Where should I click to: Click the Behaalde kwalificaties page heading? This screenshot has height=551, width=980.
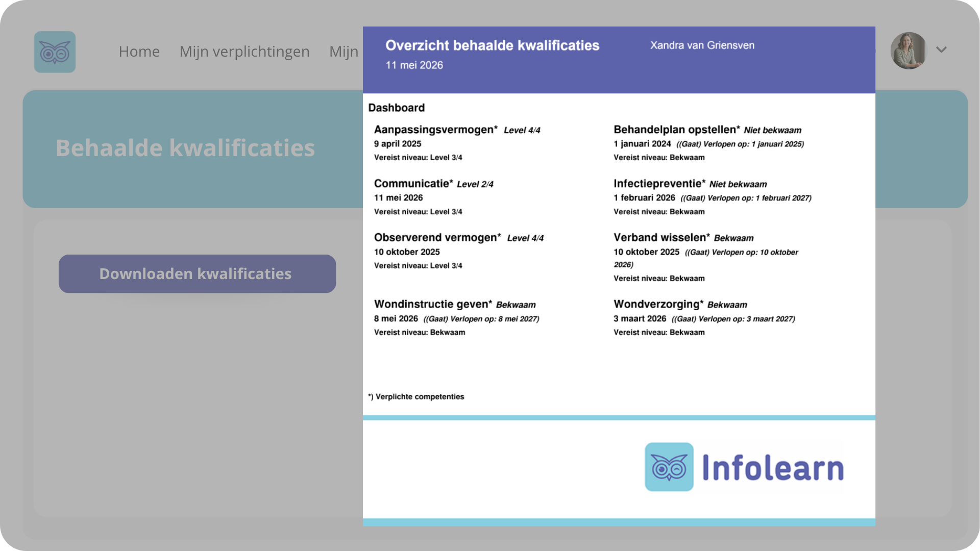(185, 148)
